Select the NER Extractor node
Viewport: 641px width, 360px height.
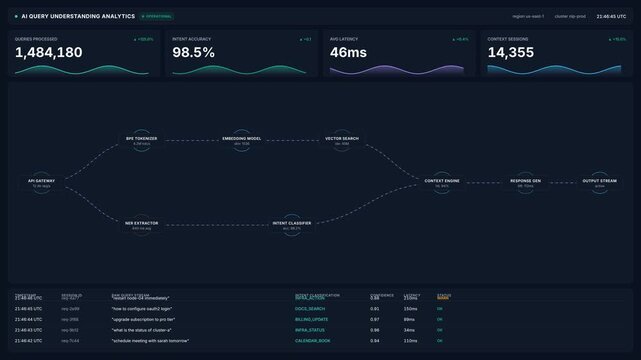tap(141, 225)
